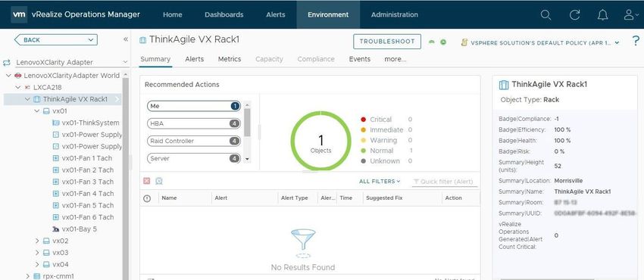Open the more... tab menu
The height and width of the screenshot is (280, 644).
coord(395,59)
